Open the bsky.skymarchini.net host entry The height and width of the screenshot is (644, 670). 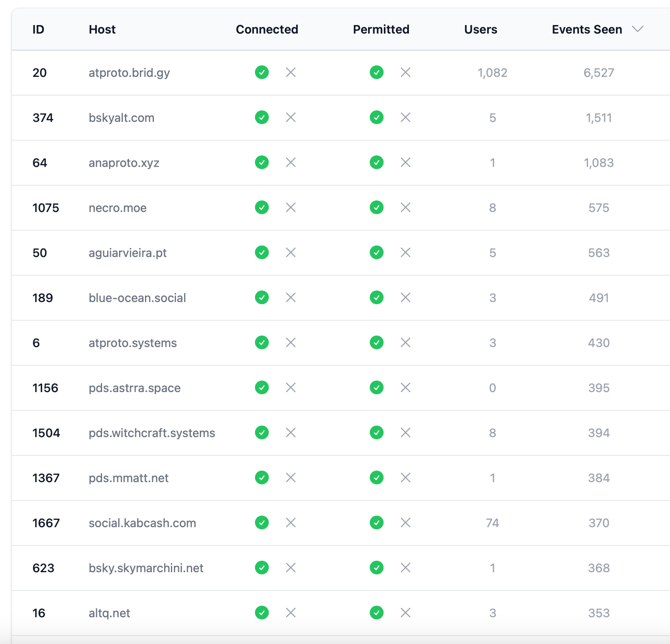click(x=146, y=568)
